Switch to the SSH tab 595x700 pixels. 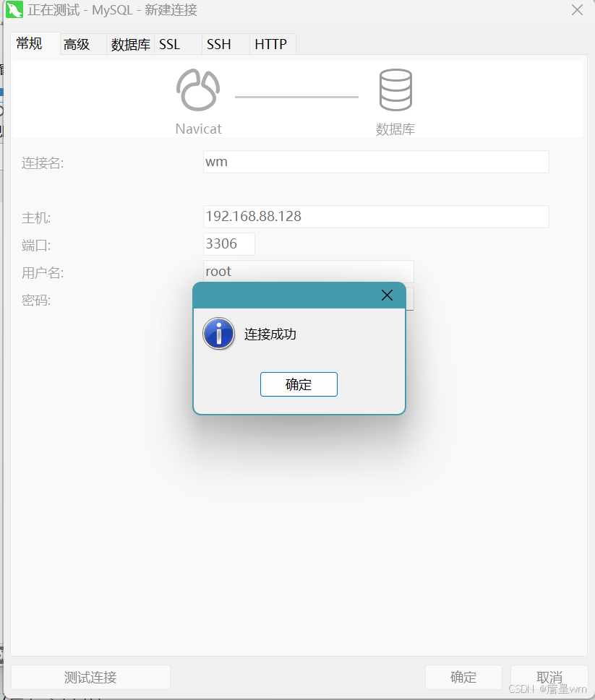pyautogui.click(x=226, y=44)
